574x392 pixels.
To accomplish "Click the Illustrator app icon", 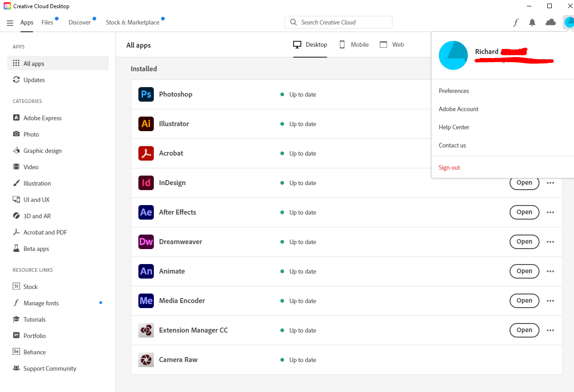I will 146,124.
